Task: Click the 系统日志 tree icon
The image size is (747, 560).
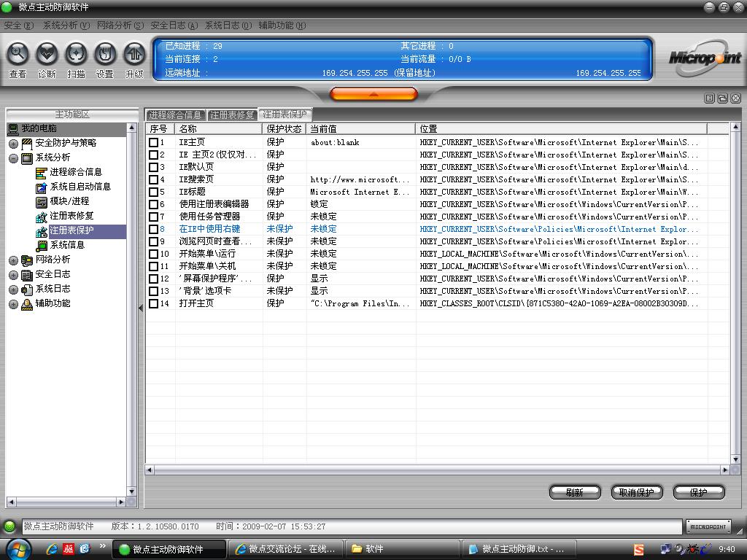Action: (x=27, y=289)
